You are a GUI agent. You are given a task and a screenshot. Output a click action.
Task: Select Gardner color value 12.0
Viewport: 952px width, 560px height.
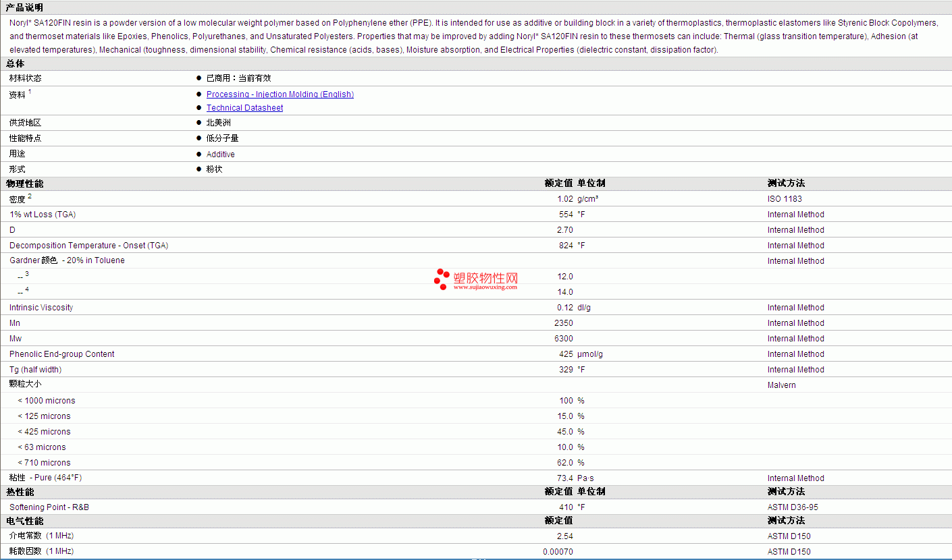pos(565,277)
